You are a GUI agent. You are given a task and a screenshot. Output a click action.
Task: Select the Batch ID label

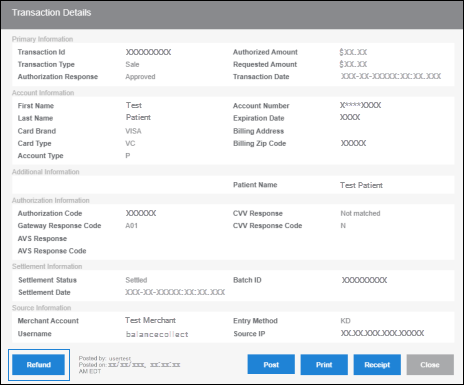pos(247,280)
